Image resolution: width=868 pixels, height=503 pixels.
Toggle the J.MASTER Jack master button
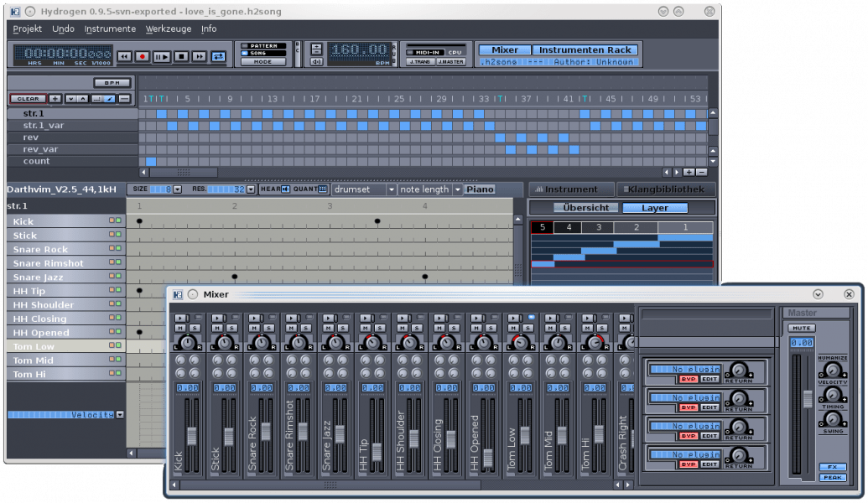pos(450,61)
